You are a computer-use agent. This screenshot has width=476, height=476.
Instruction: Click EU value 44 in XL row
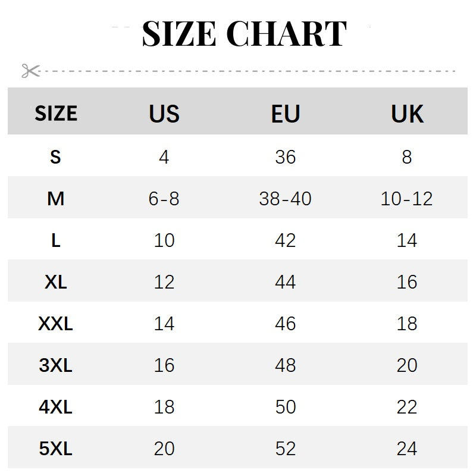click(x=286, y=282)
